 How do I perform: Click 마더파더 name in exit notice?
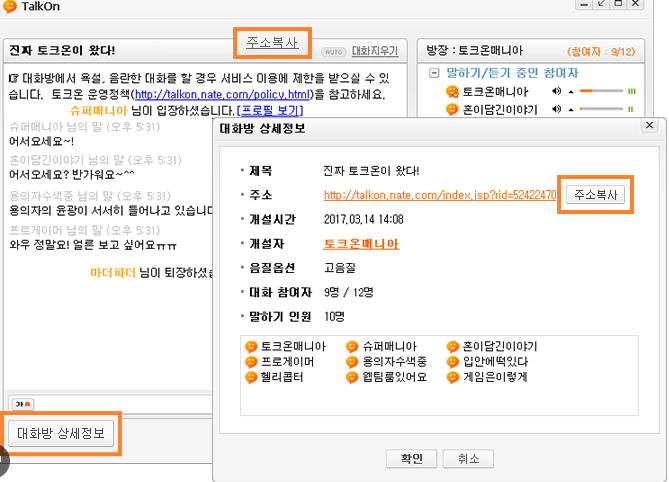(113, 273)
